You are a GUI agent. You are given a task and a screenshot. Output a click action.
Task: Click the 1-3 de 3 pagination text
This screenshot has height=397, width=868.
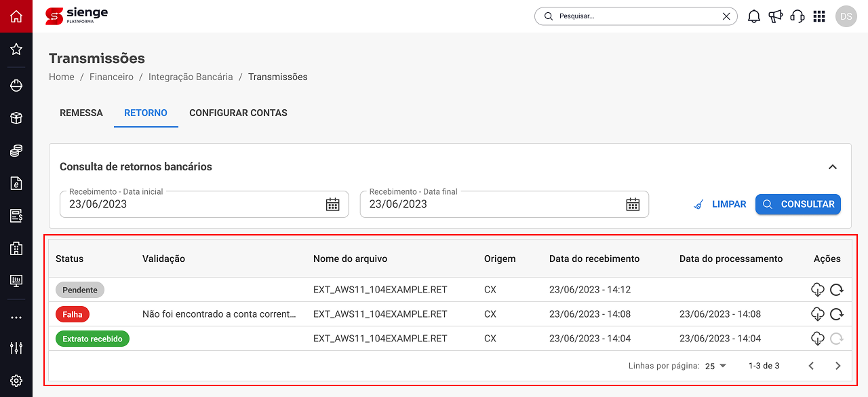click(764, 366)
